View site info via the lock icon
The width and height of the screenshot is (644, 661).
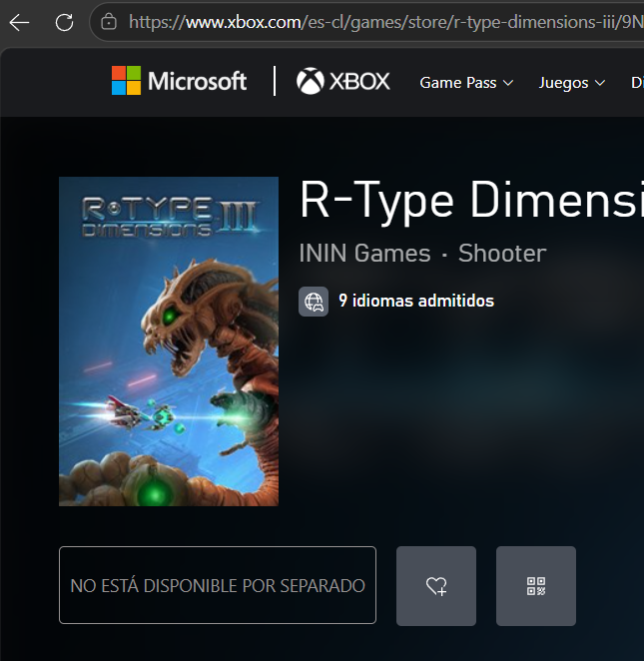click(109, 22)
